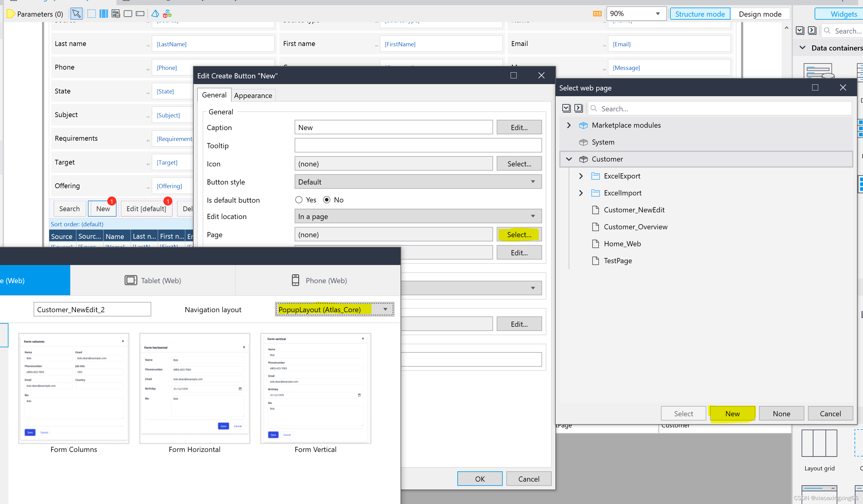Select the No radio button option
The width and height of the screenshot is (863, 504).
[x=327, y=200]
